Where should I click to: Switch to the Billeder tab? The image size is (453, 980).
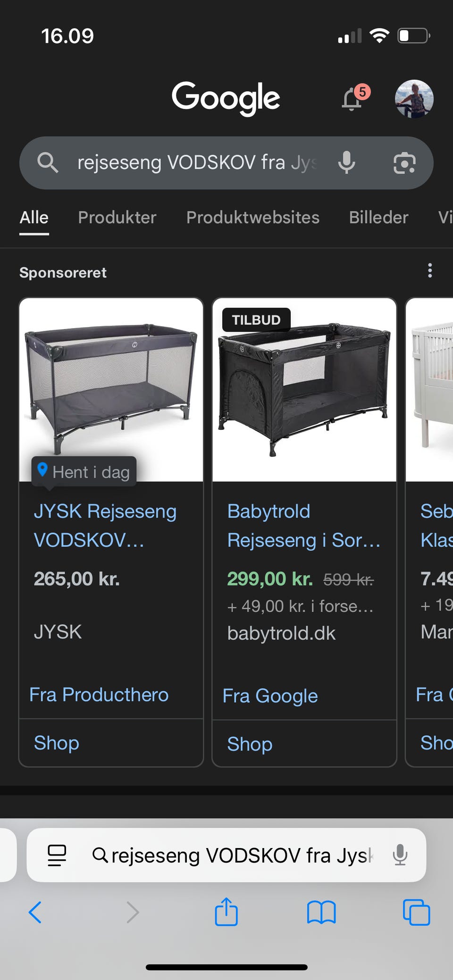coord(378,217)
